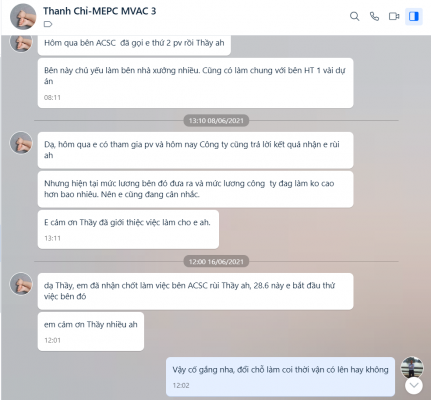Screen dimensions: 431x400
Task: Start a voice call with Thanh Chí
Action: (374, 16)
